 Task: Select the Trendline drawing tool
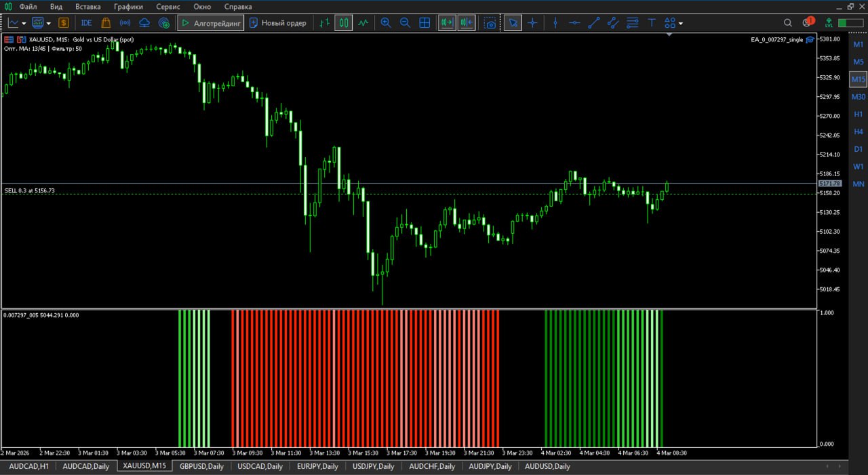point(594,22)
